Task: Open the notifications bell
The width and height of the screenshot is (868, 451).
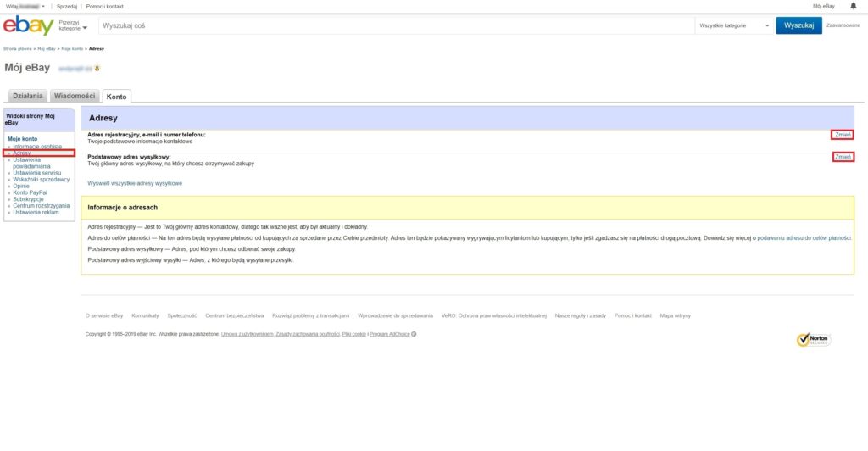Action: [x=853, y=6]
